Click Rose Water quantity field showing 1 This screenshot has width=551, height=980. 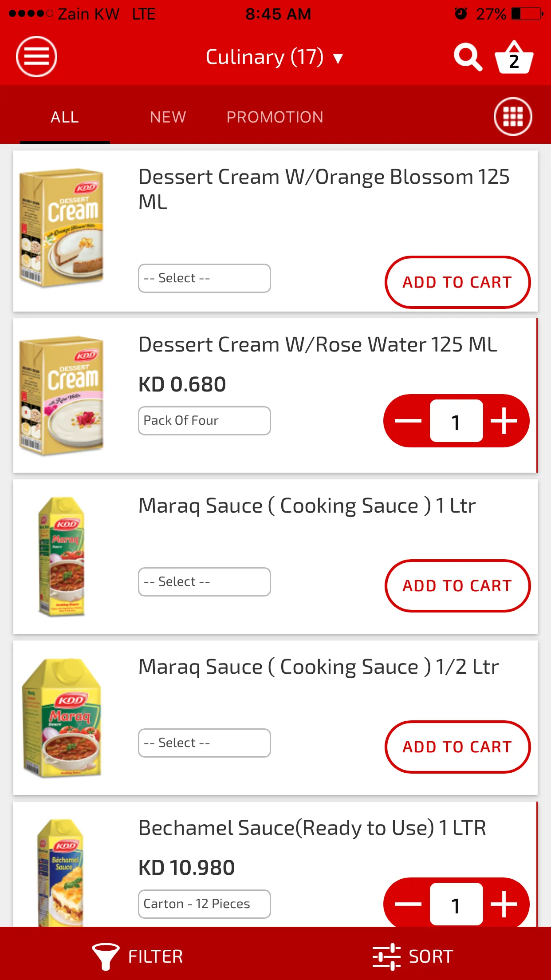[456, 421]
